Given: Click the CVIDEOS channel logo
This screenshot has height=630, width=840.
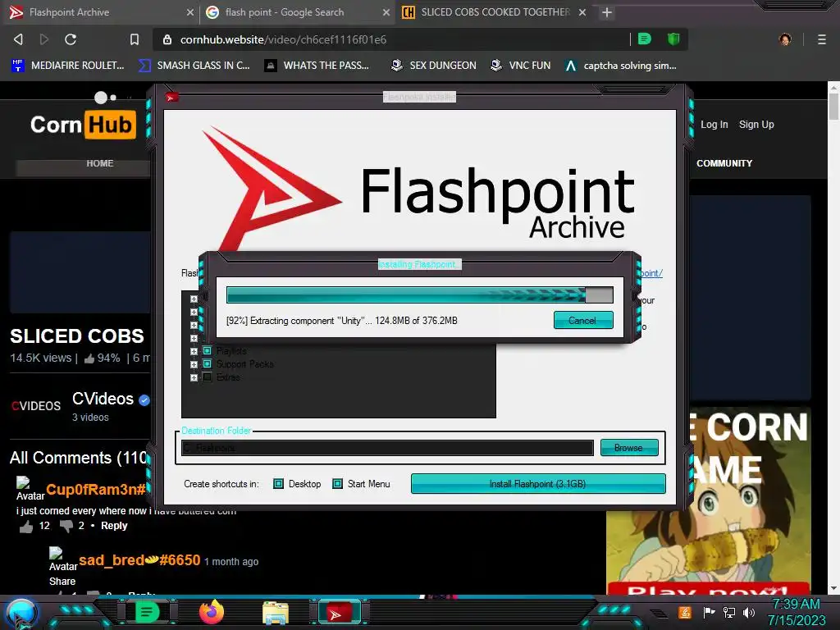Looking at the screenshot, I should pos(36,406).
